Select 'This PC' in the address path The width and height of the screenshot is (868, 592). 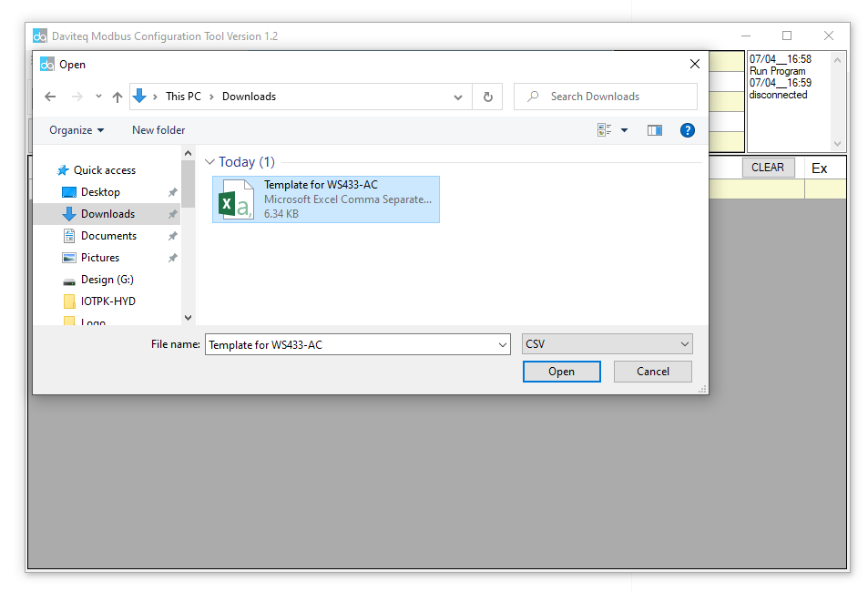(183, 97)
